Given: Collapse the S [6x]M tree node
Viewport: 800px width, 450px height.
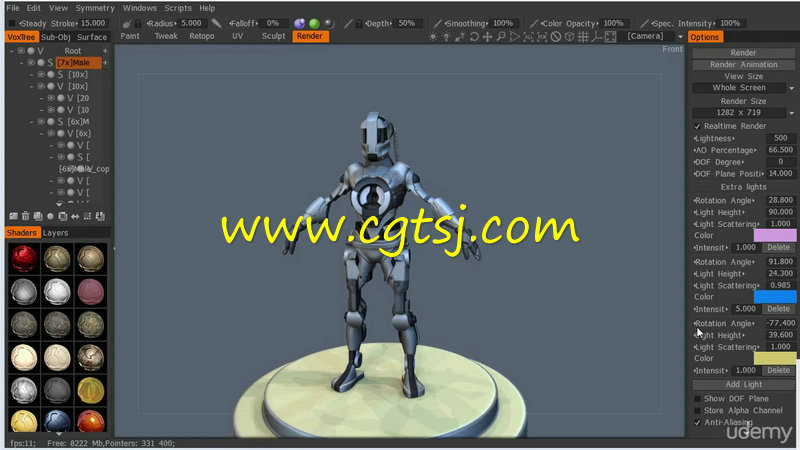Looking at the screenshot, I should pyautogui.click(x=31, y=121).
